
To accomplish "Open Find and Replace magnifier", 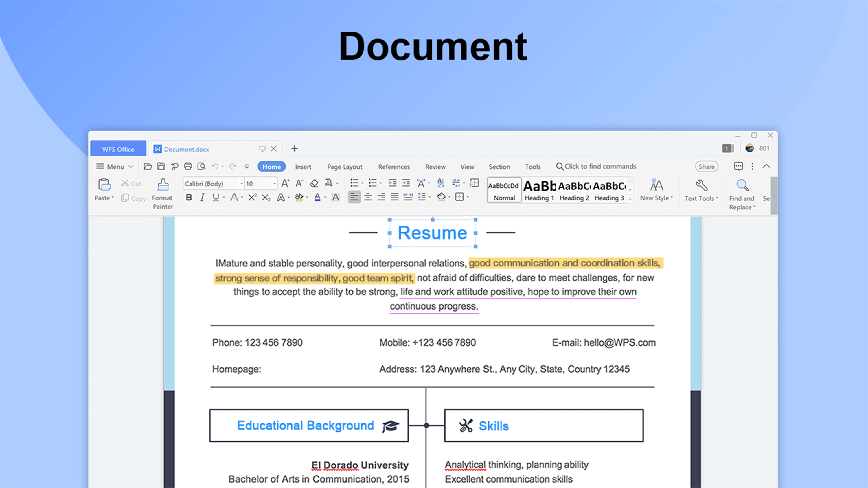I will point(742,185).
